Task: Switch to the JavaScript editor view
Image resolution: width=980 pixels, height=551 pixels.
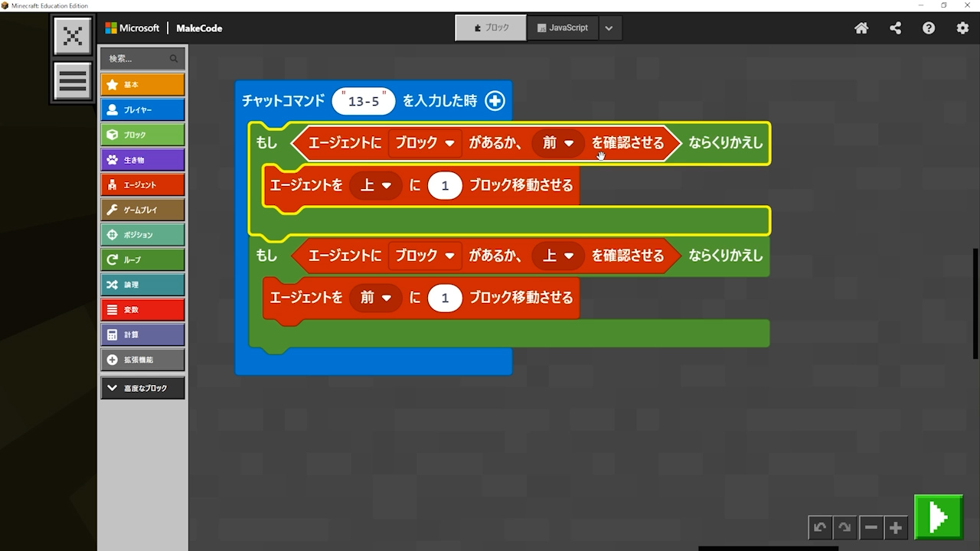Action: pos(563,28)
